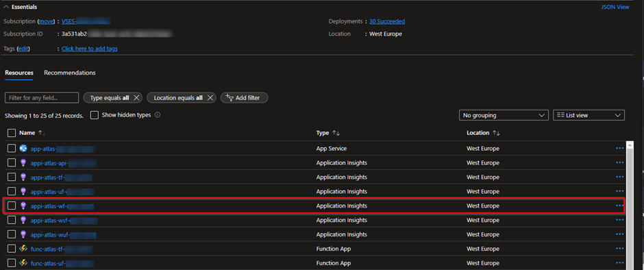Screen dimensions: 644x270
Task: Select the Resources tab
Action: [x=19, y=73]
